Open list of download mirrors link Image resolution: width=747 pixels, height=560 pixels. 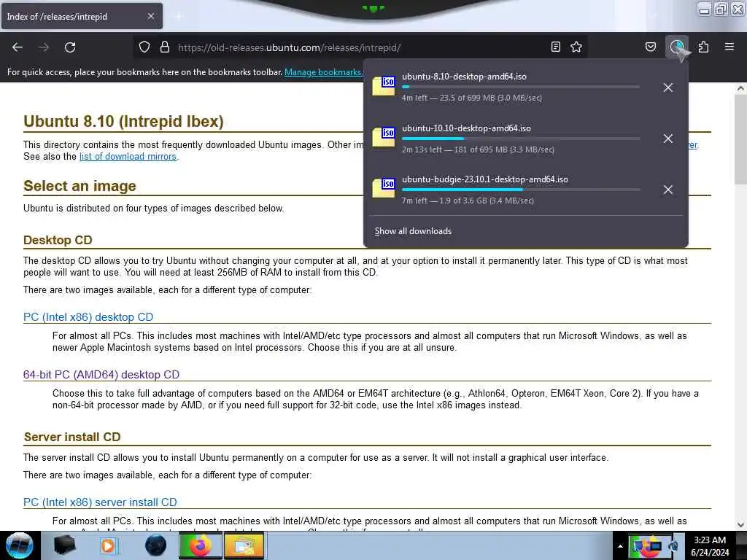[x=128, y=156]
